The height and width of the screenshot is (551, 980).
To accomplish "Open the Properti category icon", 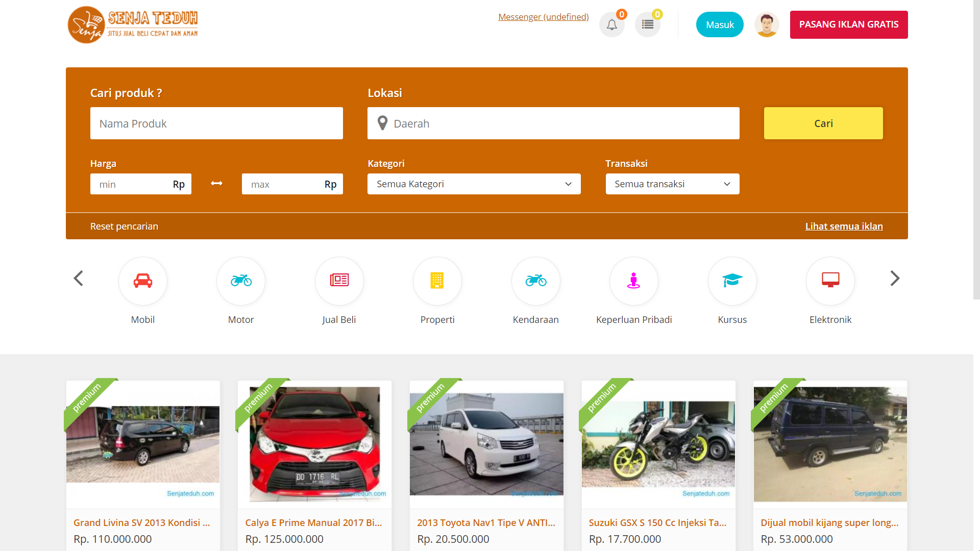I will 437,281.
